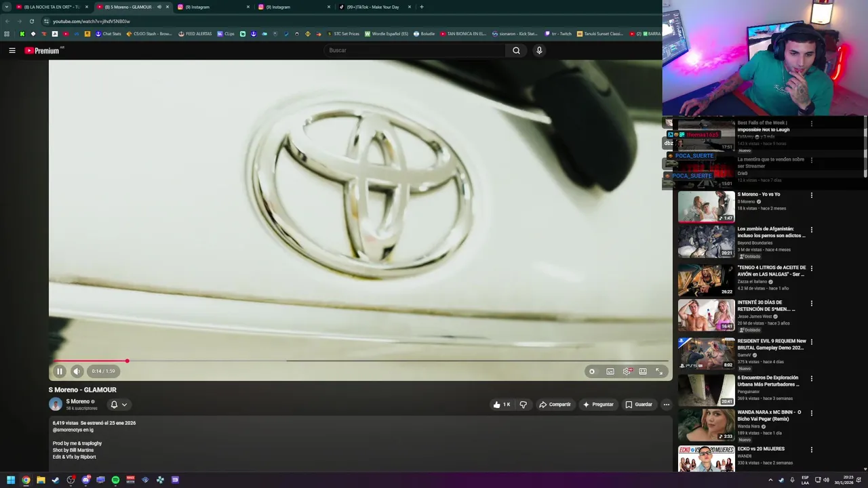Open a new browser tab
This screenshot has width=868, height=488.
(422, 7)
